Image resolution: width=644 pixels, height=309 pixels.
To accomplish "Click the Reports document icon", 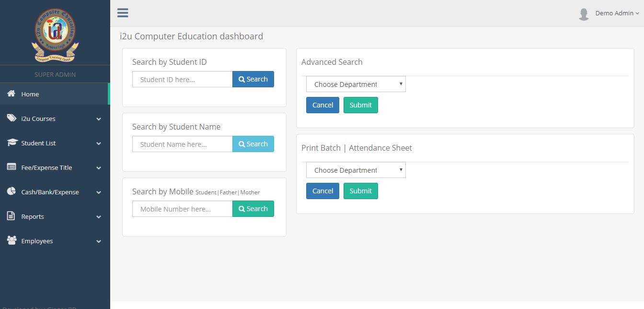I will (11, 216).
